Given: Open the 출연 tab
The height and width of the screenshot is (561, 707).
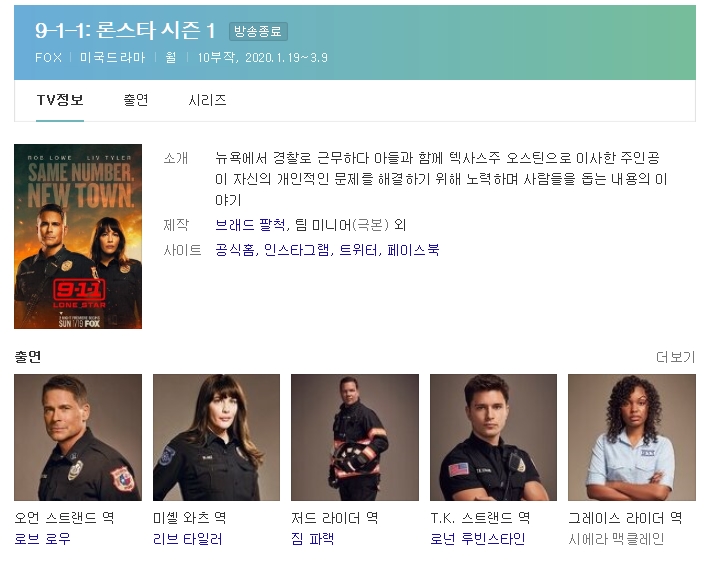Looking at the screenshot, I should pyautogui.click(x=136, y=100).
